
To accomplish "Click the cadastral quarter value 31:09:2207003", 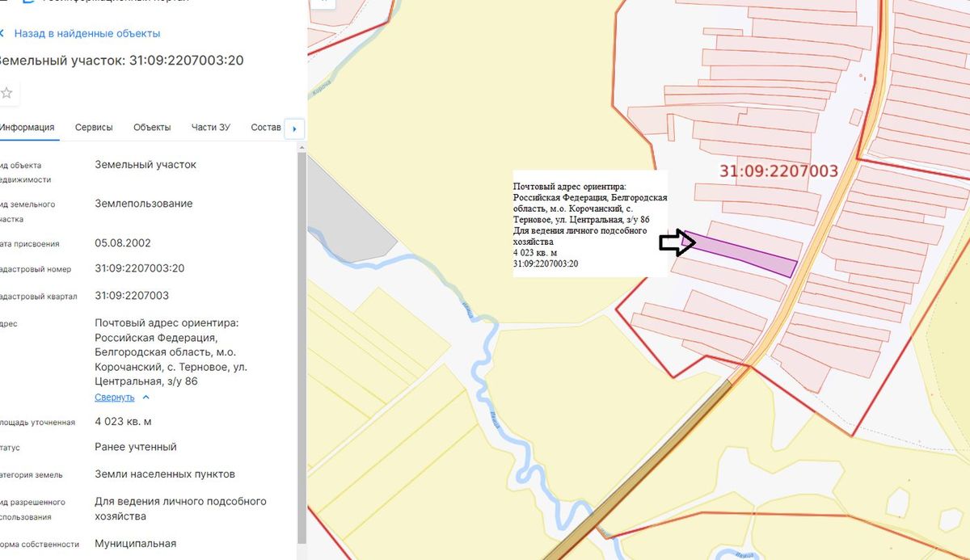I will [132, 296].
